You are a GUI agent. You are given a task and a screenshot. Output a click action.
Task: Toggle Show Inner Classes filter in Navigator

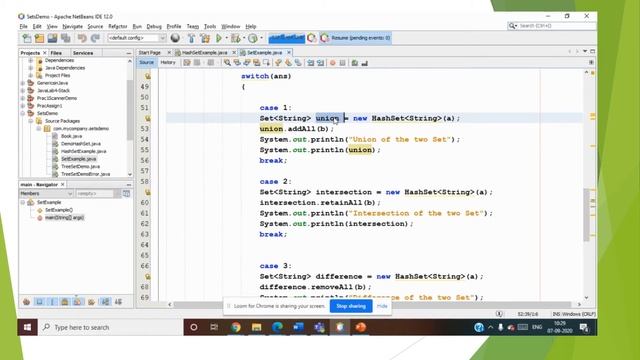78,302
